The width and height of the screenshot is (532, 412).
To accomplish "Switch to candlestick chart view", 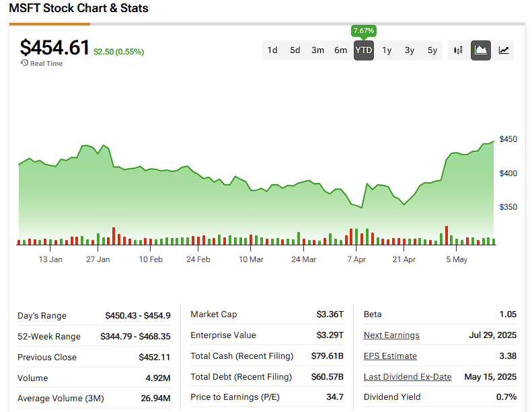I will pyautogui.click(x=458, y=50).
